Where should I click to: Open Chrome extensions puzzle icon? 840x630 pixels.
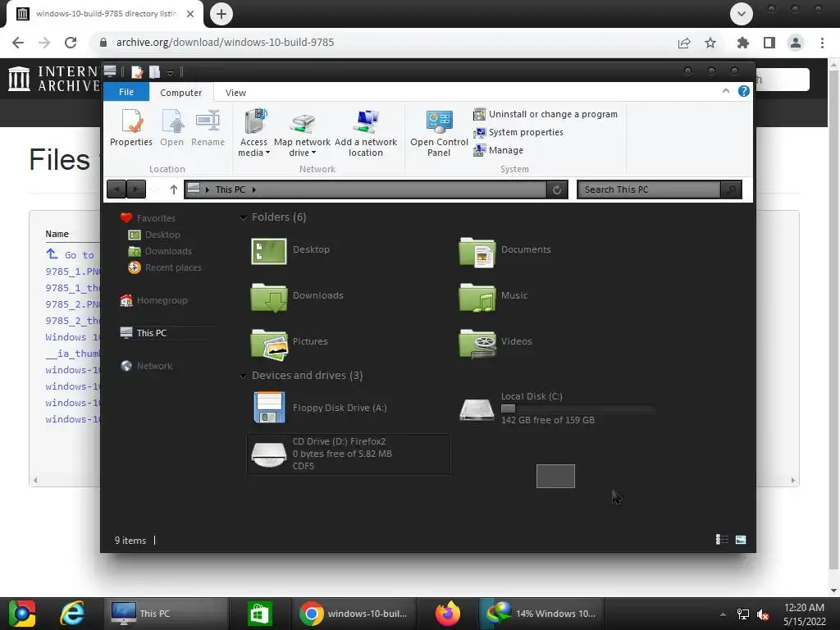743,43
